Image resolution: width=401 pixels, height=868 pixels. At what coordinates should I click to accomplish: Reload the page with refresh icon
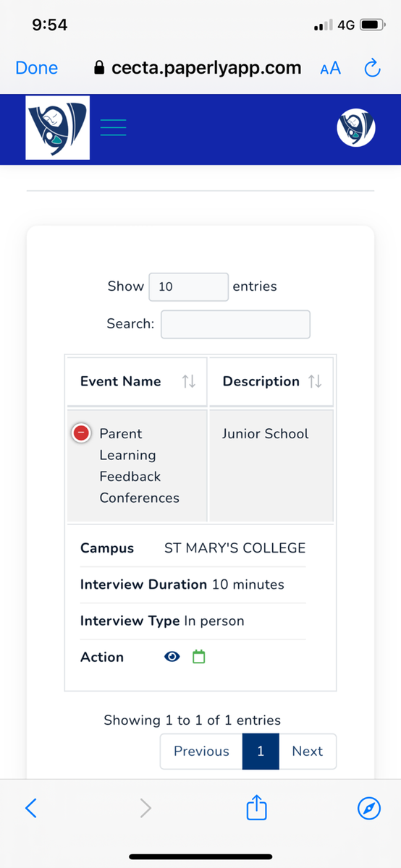372,69
